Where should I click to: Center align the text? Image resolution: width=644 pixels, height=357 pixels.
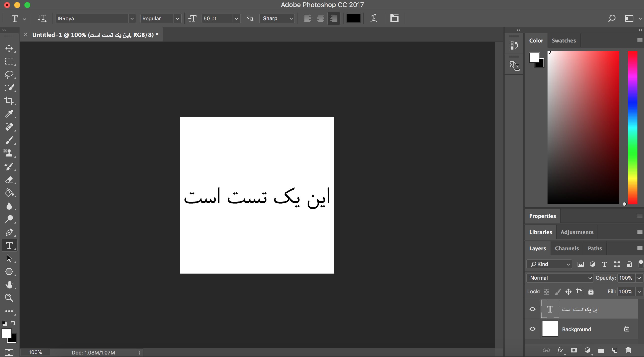tap(321, 18)
